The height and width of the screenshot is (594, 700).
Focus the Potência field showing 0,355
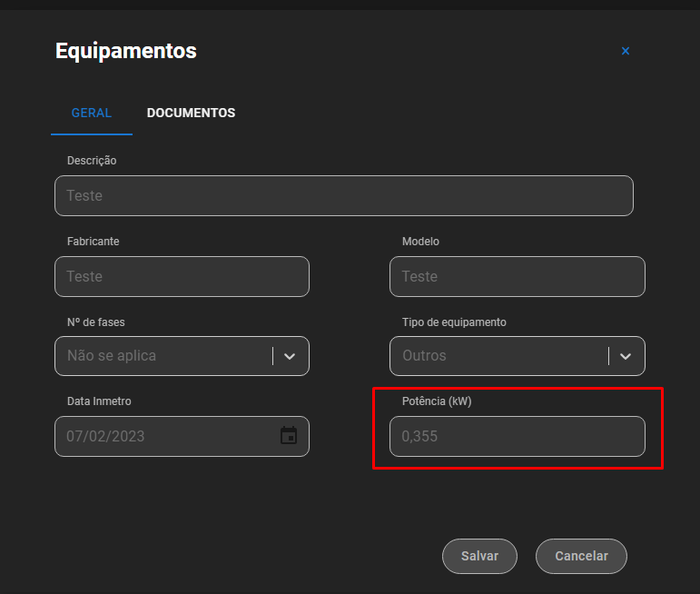517,436
